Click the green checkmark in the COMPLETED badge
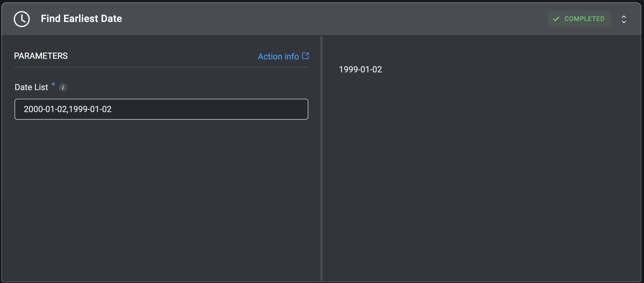 coord(556,19)
